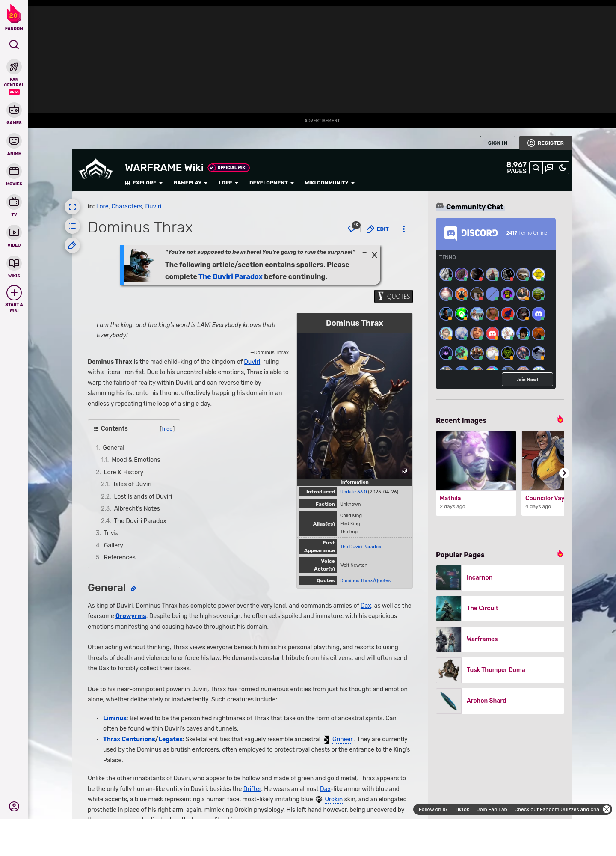This screenshot has width=616, height=856.
Task: Toggle dark theme moon icon
Action: pos(563,168)
